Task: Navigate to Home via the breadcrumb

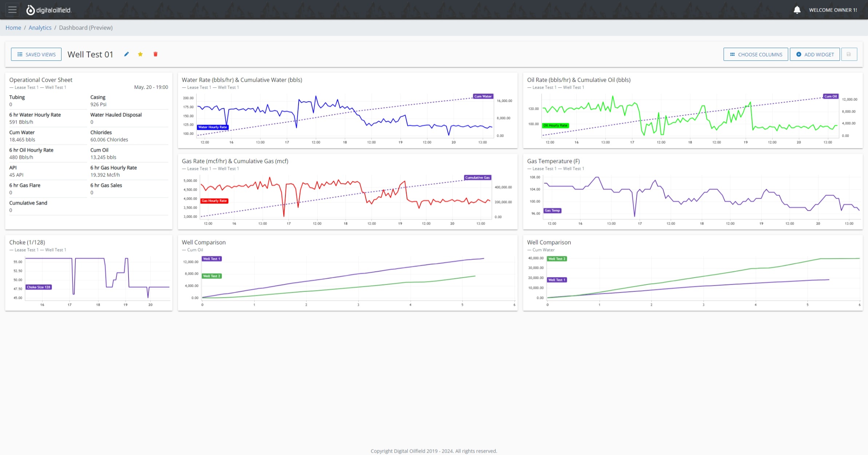Action: click(13, 27)
